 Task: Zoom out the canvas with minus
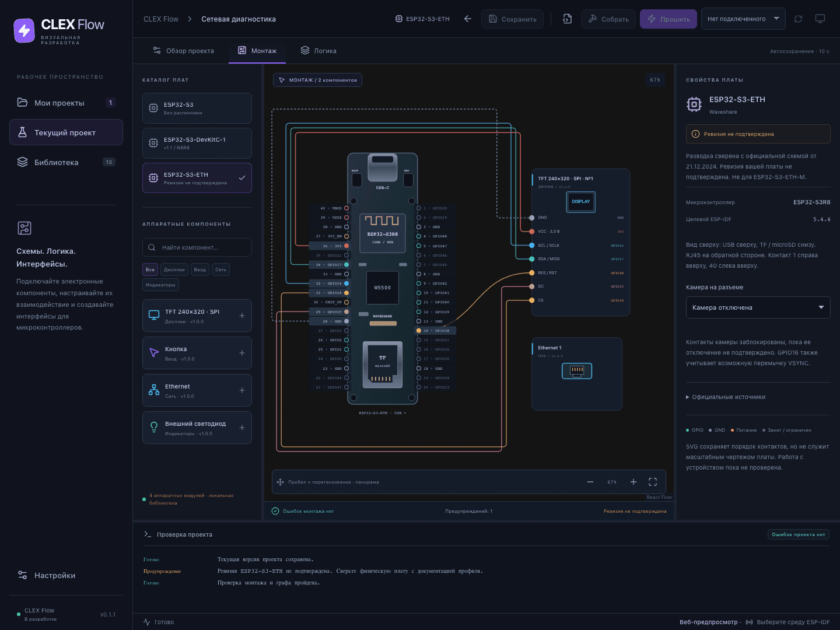tap(590, 482)
